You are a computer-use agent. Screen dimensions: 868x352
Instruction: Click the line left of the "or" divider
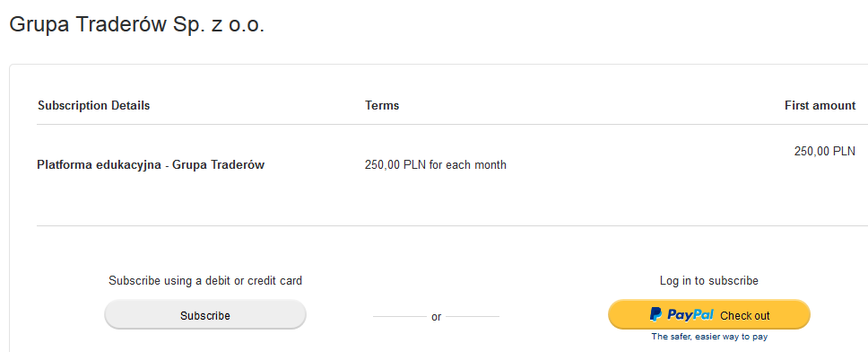pyautogui.click(x=400, y=316)
